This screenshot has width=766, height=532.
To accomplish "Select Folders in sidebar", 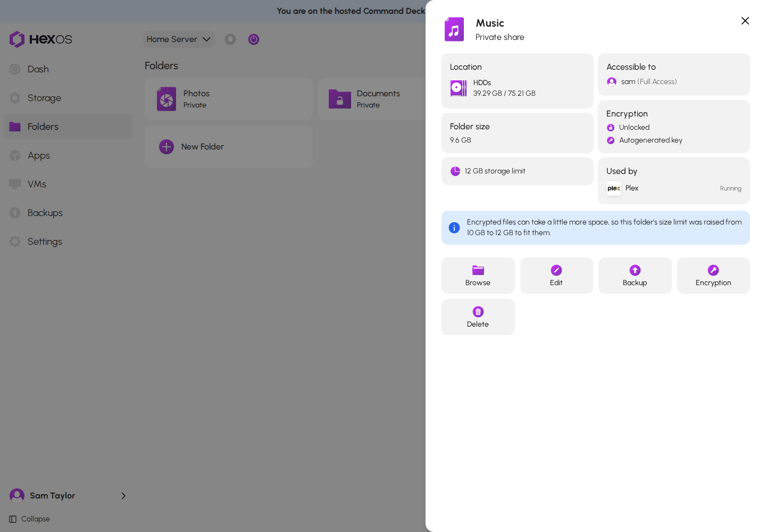I will tap(68, 127).
